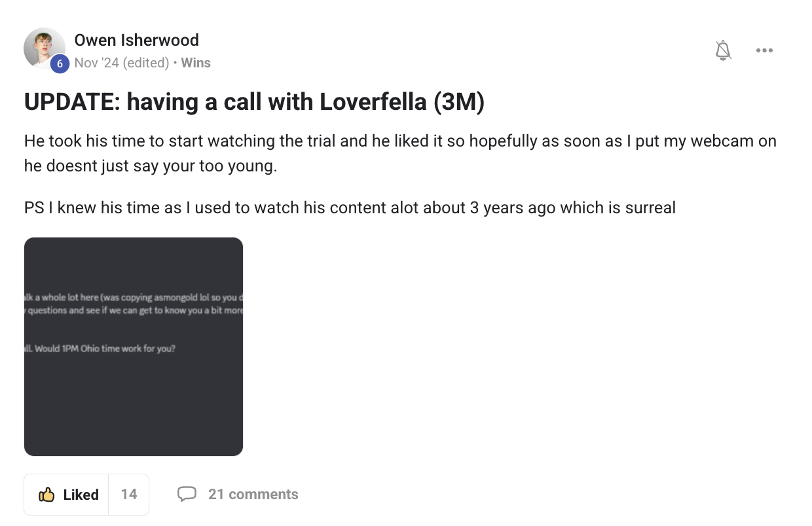Open the three-dot post options menu
The width and height of the screenshot is (812, 526).
pyautogui.click(x=764, y=50)
